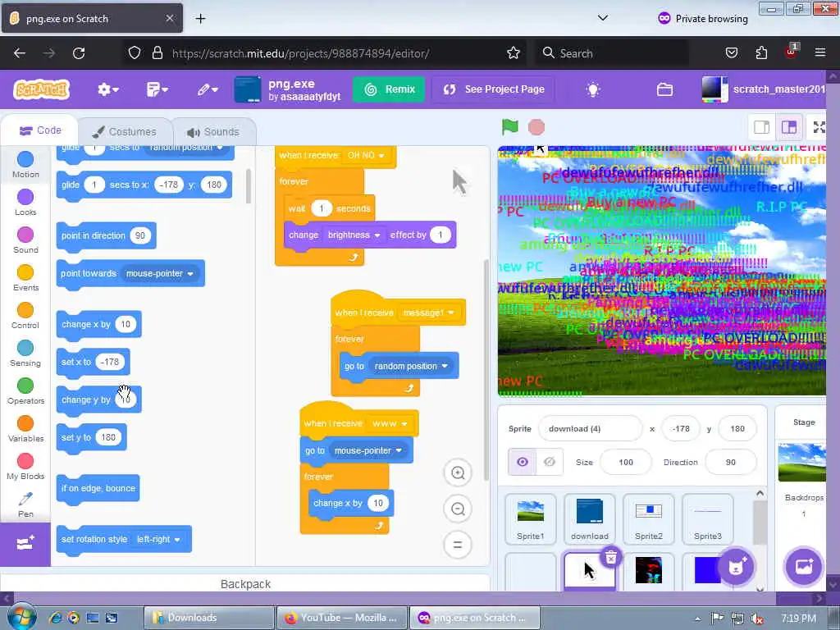
Task: Click the green flag to run project
Action: tap(510, 127)
